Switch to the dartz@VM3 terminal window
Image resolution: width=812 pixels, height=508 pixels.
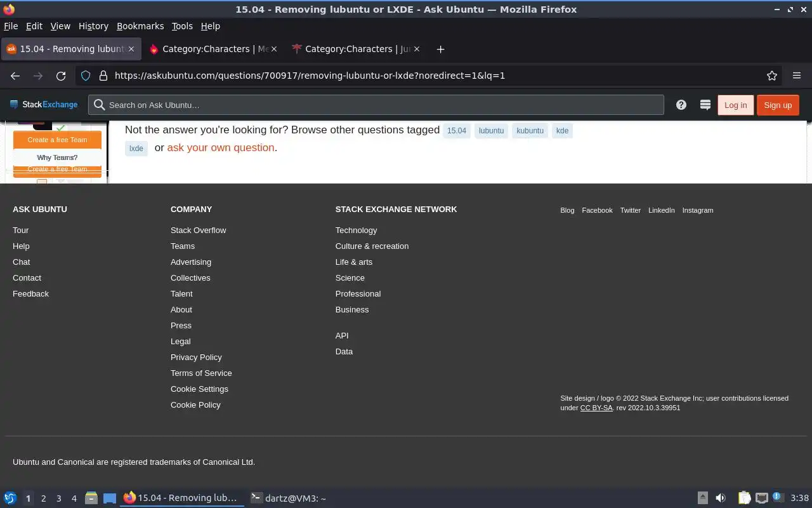pos(289,498)
